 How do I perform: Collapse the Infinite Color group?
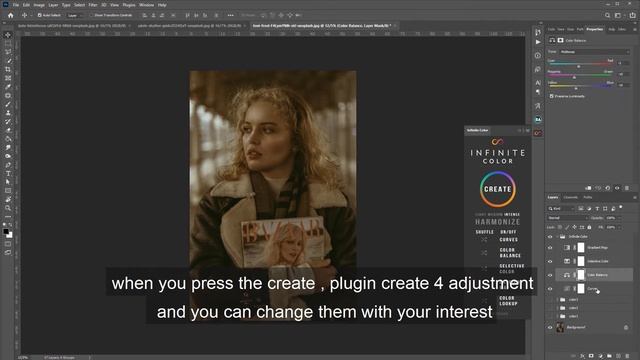(x=557, y=237)
